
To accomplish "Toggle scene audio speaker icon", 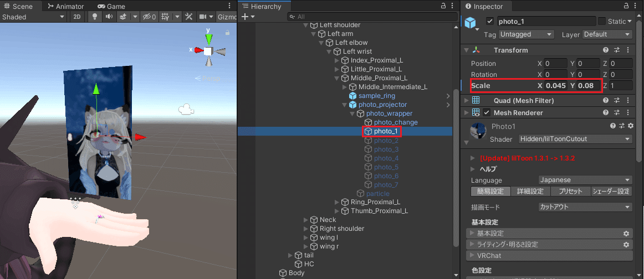I will [x=109, y=17].
